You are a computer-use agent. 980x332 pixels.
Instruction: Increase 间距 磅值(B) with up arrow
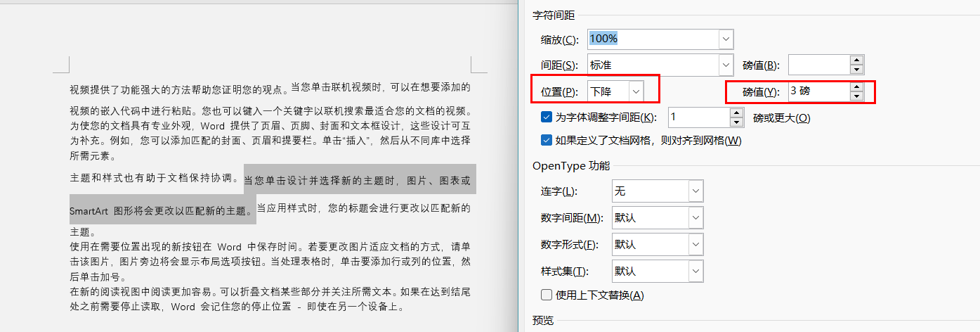point(856,60)
